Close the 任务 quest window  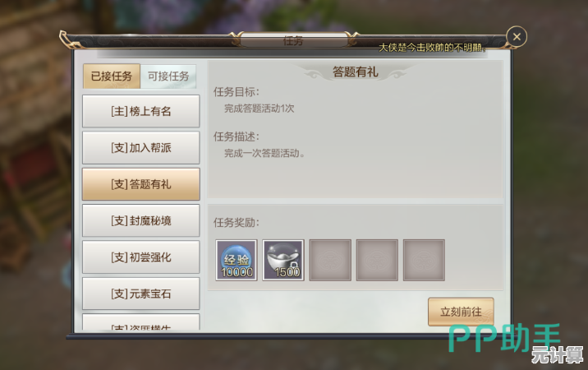(517, 37)
